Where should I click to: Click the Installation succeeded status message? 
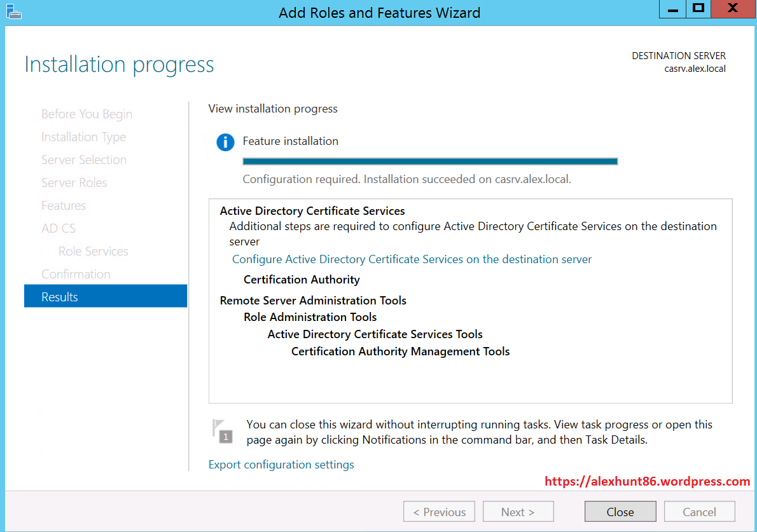(x=407, y=179)
